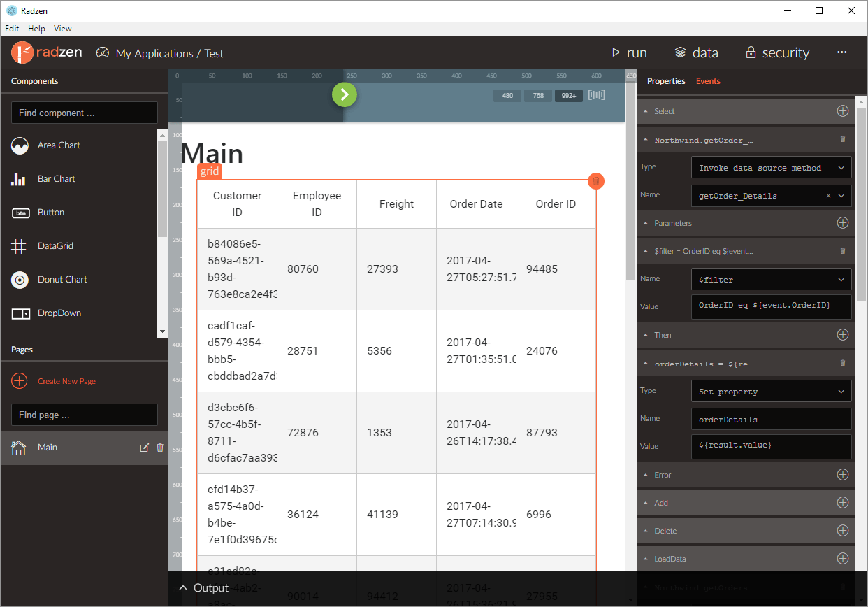Image resolution: width=868 pixels, height=607 pixels.
Task: Add a handler to the LoadData event
Action: click(x=843, y=559)
